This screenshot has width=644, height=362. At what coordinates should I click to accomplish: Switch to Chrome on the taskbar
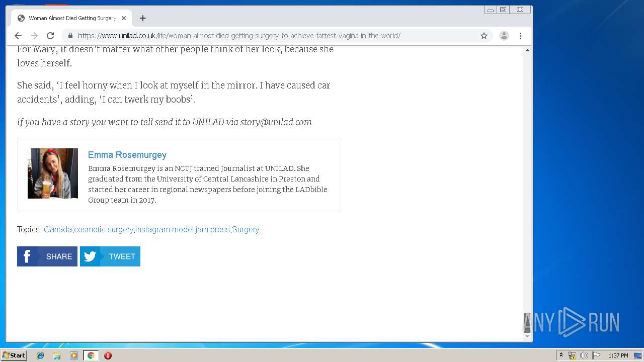click(91, 355)
